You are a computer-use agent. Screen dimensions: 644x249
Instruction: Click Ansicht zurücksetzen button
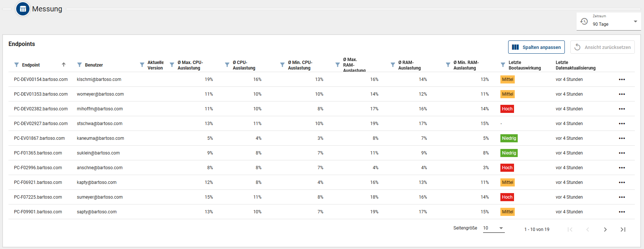(602, 47)
